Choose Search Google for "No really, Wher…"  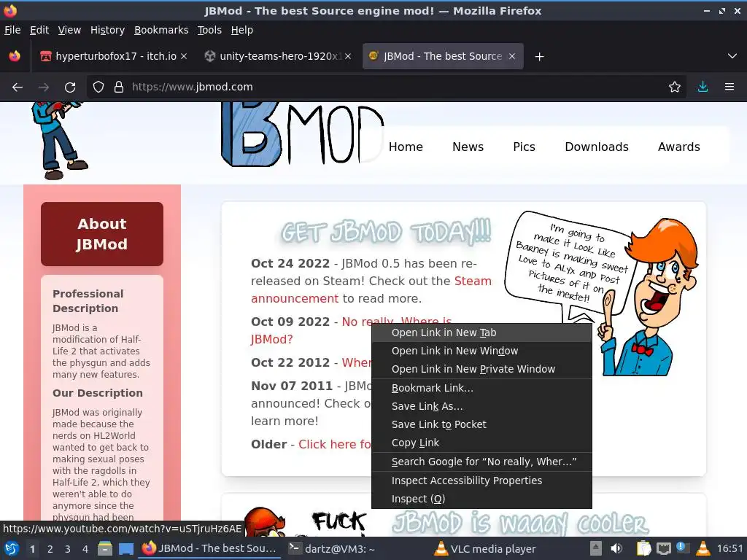481,462
